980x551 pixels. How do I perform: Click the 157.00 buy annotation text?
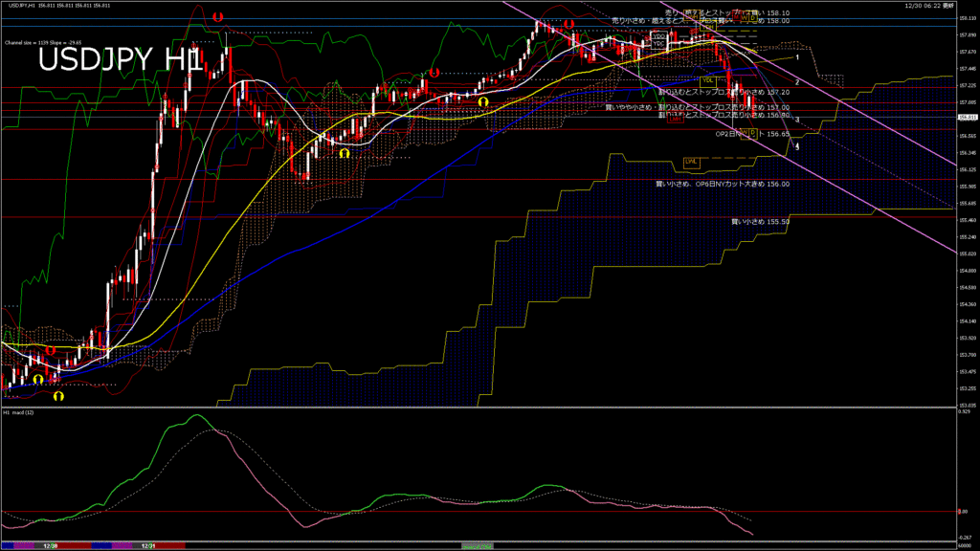698,107
